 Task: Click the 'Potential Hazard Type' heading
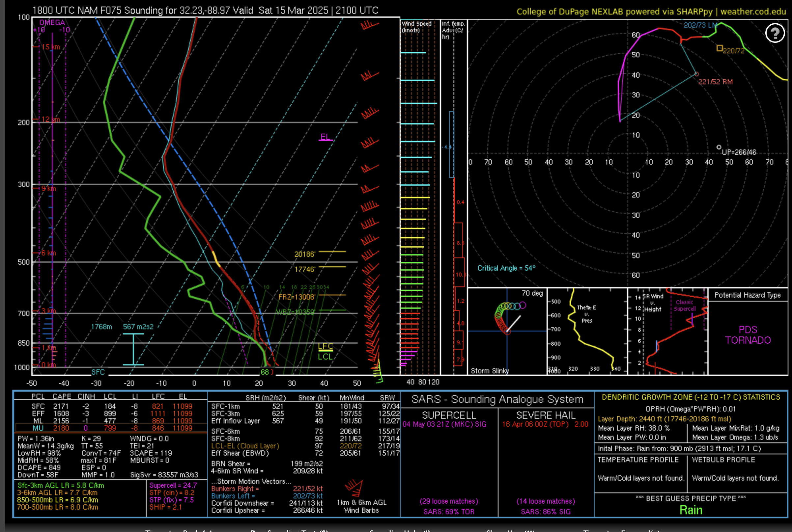click(748, 295)
